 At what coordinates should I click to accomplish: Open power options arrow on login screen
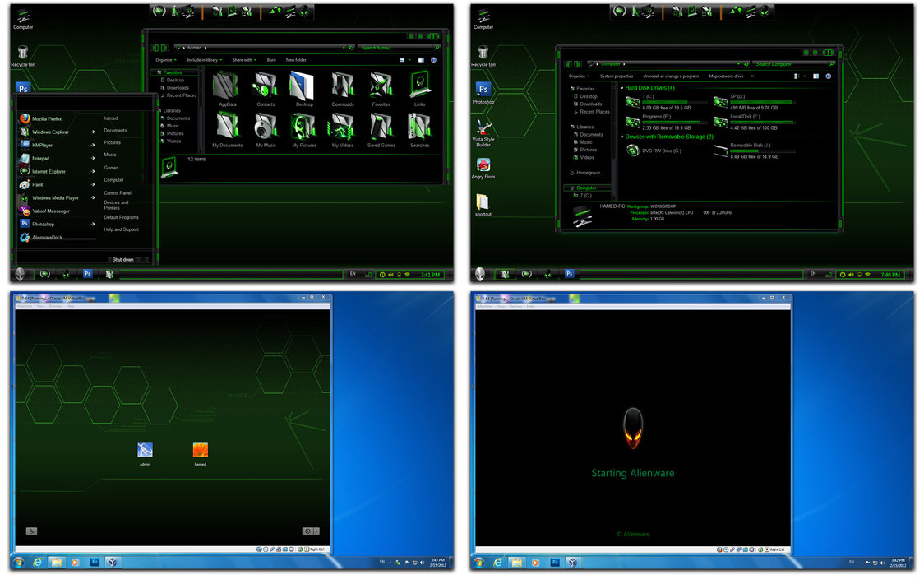tap(316, 531)
